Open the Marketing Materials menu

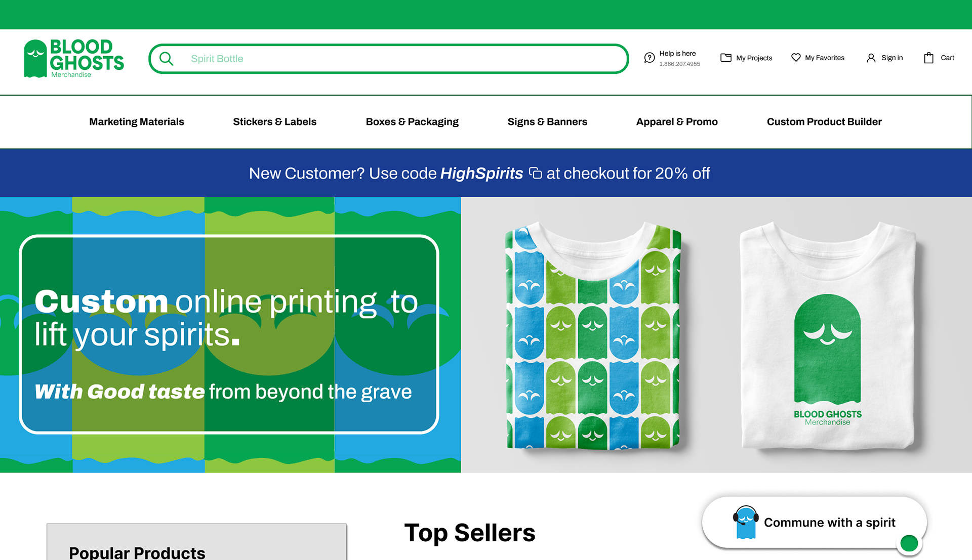137,122
